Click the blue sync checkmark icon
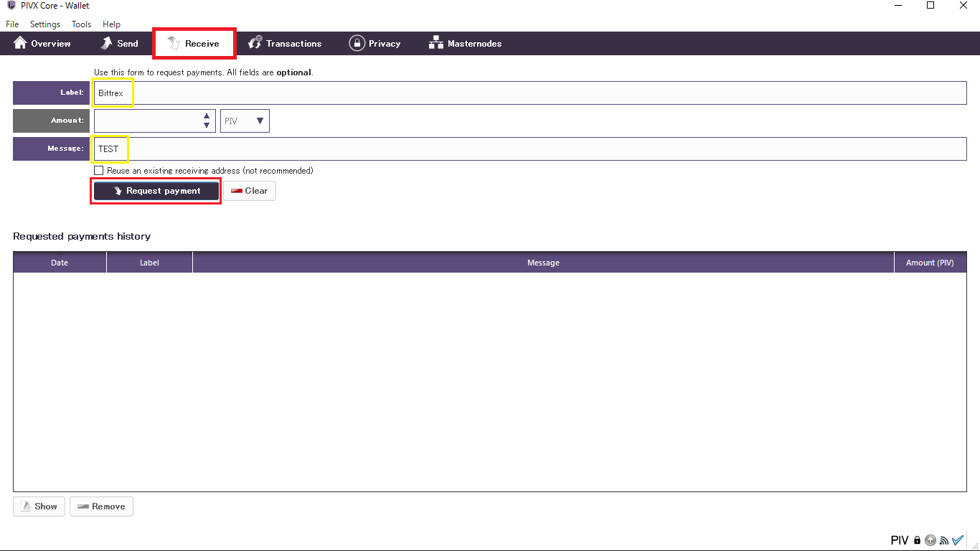980x551 pixels. point(958,540)
